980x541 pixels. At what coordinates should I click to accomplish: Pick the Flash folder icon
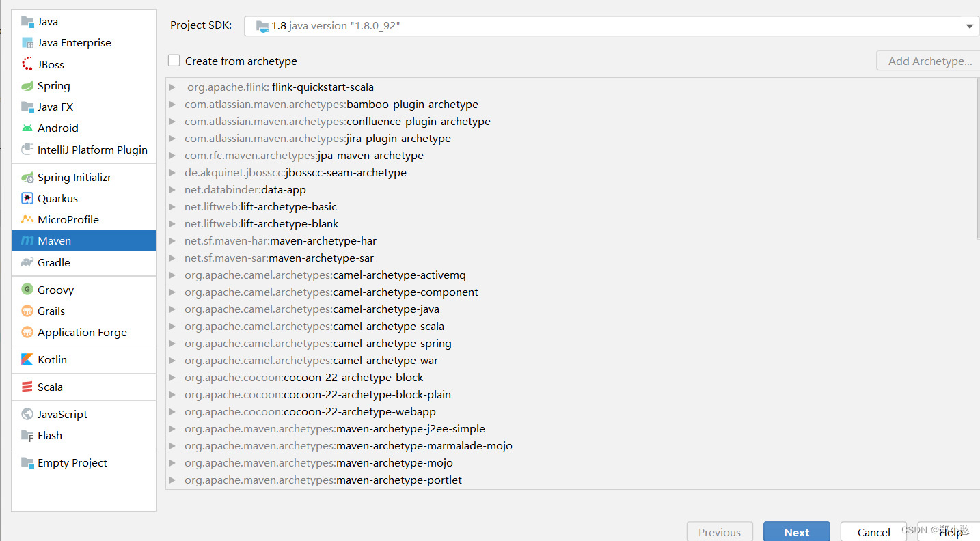point(27,435)
